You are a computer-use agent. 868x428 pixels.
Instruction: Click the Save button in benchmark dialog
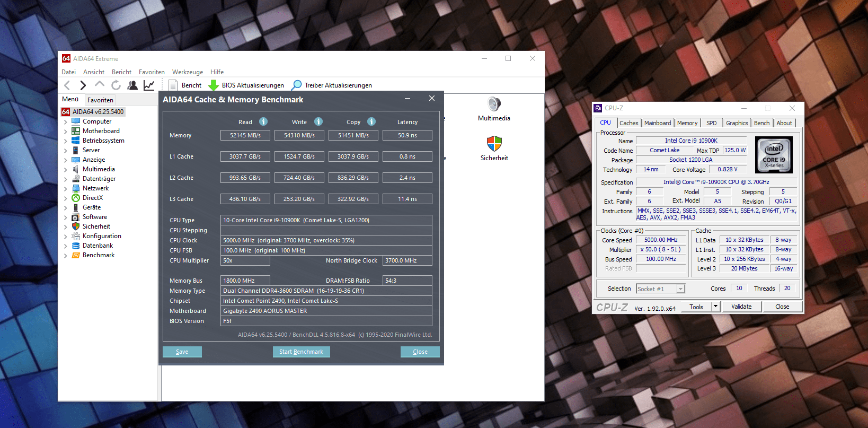click(x=182, y=352)
